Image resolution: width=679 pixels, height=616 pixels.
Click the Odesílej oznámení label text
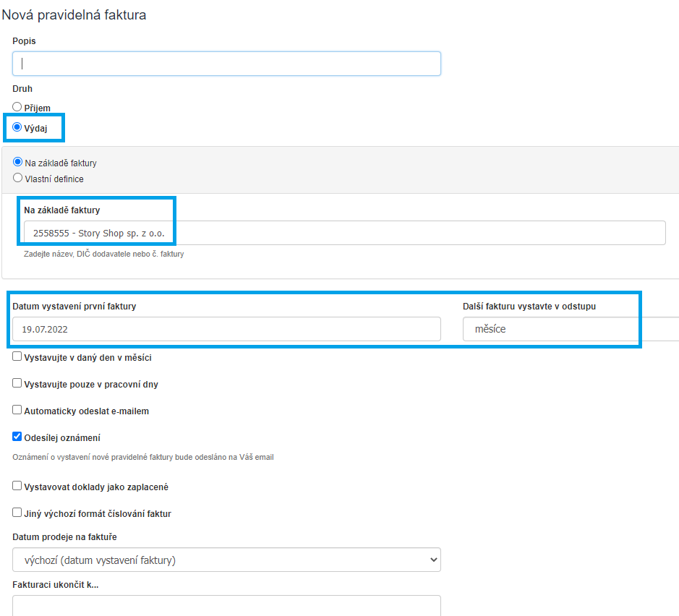pos(62,438)
